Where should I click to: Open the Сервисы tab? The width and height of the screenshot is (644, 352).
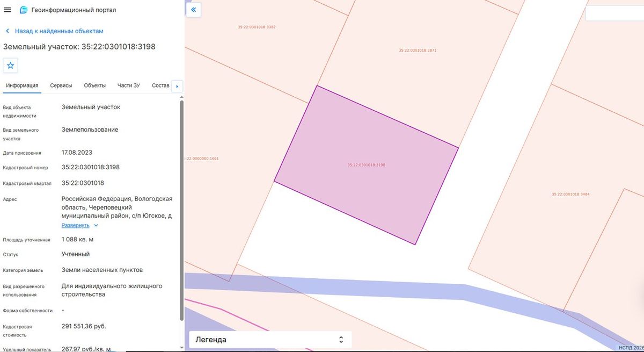pyautogui.click(x=61, y=85)
